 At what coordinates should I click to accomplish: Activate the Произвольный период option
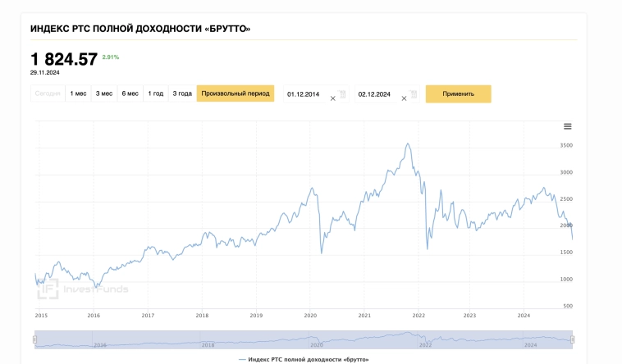pyautogui.click(x=236, y=93)
